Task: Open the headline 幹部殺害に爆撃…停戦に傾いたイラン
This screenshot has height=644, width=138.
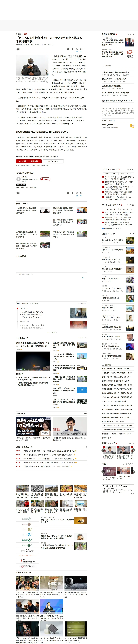Action: (x=33, y=345)
